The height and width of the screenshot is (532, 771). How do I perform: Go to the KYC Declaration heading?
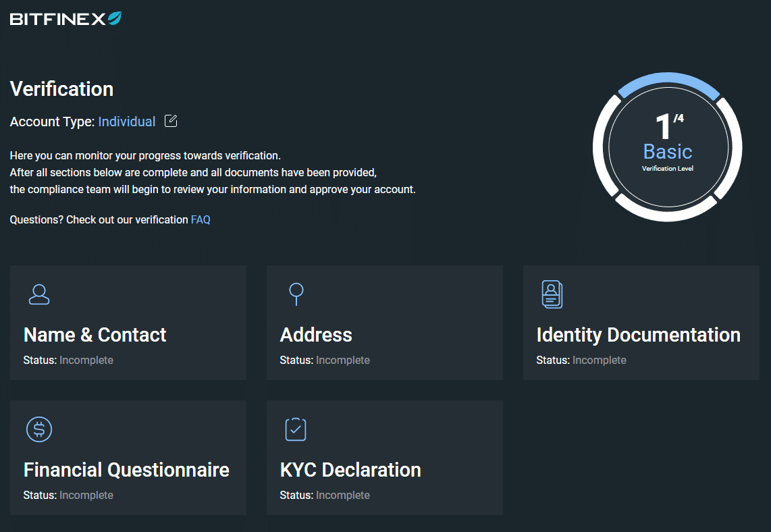[350, 470]
